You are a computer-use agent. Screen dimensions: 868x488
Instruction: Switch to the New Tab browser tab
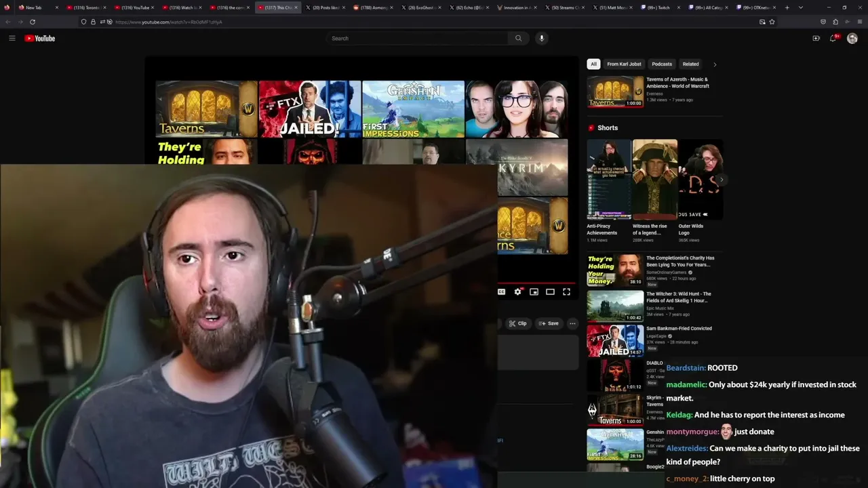37,7
